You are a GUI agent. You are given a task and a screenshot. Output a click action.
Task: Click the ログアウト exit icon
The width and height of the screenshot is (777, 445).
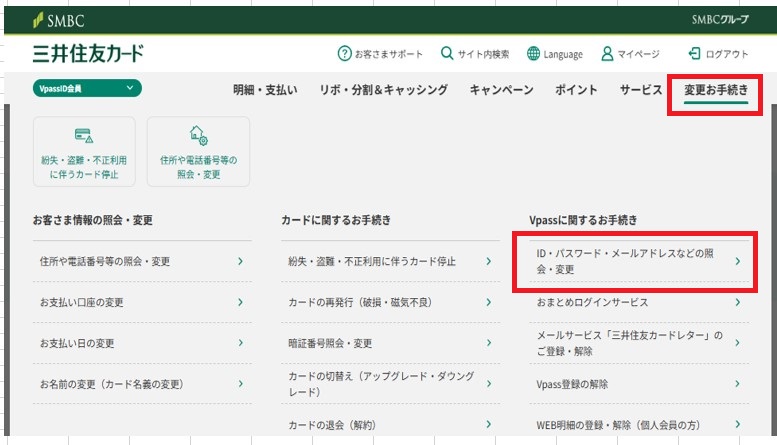tap(694, 54)
